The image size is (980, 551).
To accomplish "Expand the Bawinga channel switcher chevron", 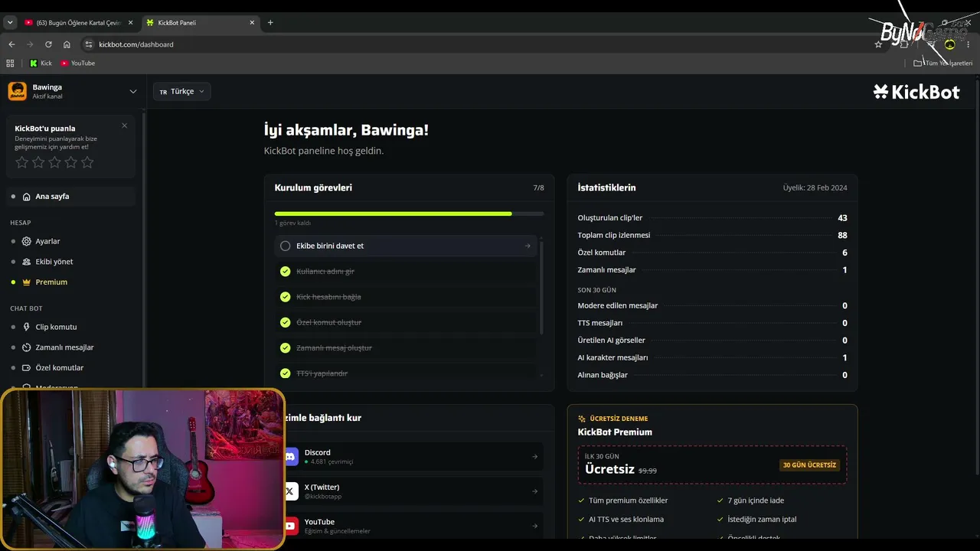I will pos(133,92).
